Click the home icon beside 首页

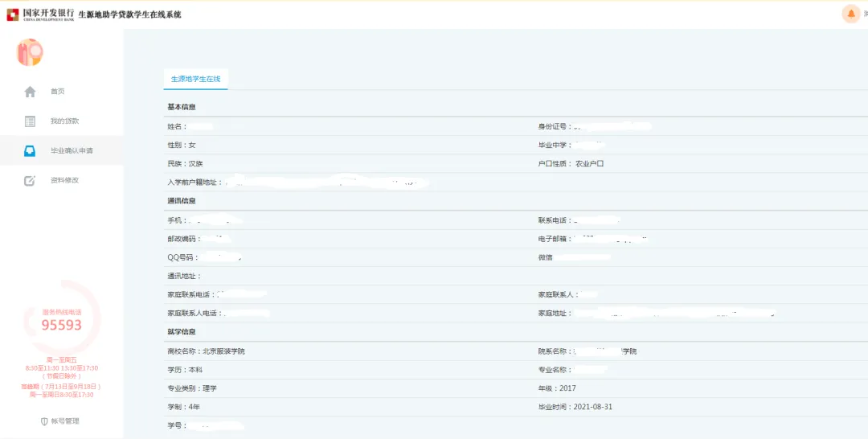pyautogui.click(x=30, y=92)
